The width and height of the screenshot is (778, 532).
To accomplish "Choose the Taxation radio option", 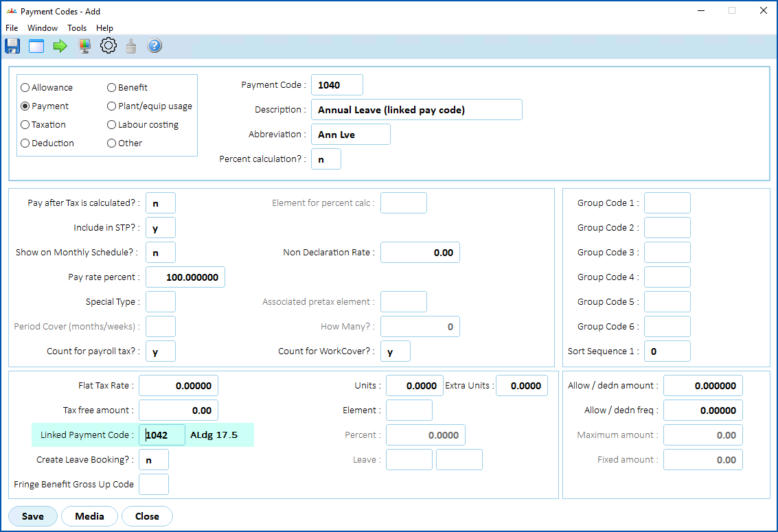I will tap(25, 125).
